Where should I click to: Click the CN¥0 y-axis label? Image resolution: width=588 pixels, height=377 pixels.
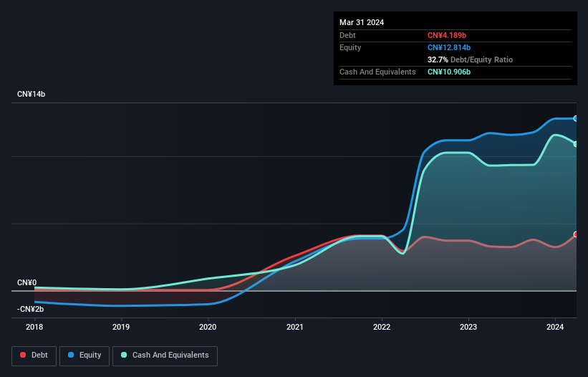click(27, 282)
